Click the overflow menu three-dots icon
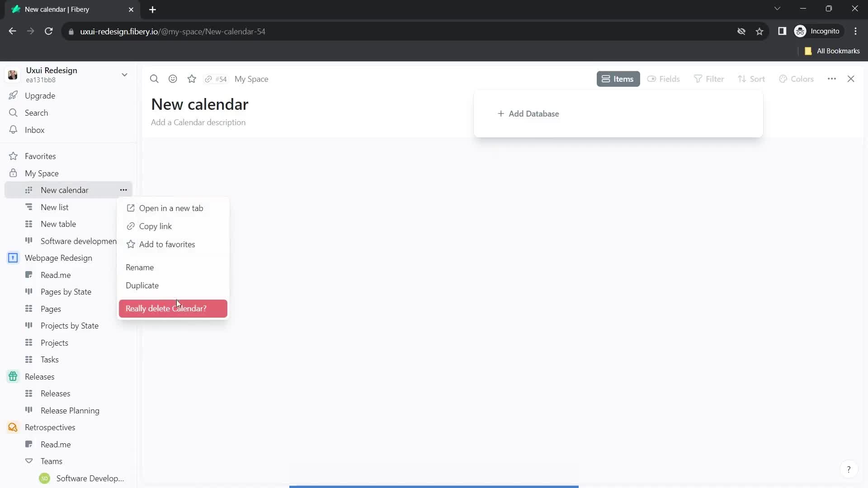The image size is (868, 488). pos(123,190)
